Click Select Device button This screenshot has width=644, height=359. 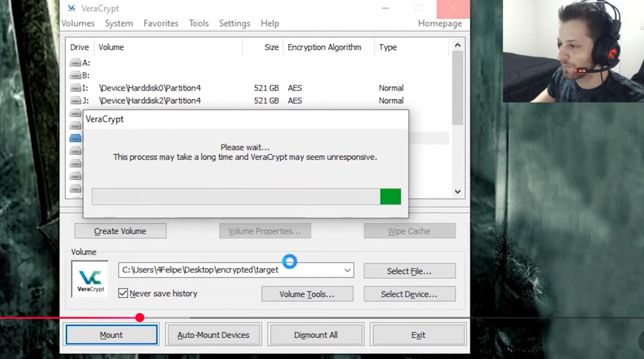(x=409, y=294)
